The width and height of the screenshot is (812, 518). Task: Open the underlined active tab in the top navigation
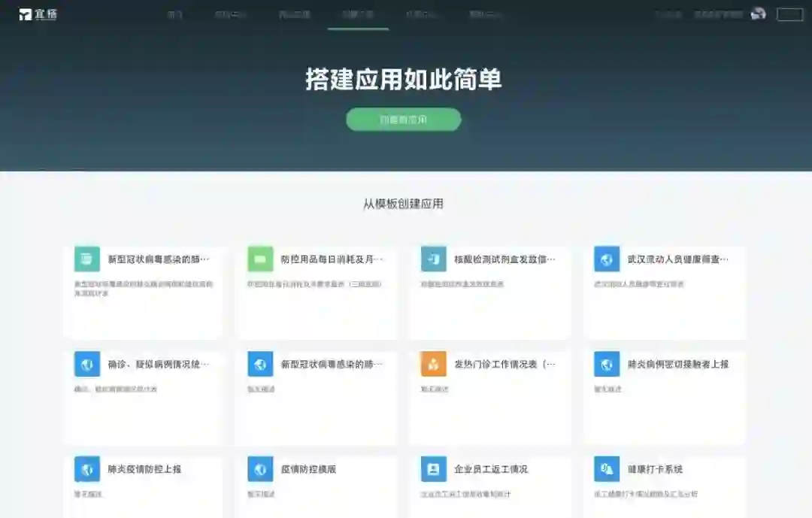tap(358, 14)
